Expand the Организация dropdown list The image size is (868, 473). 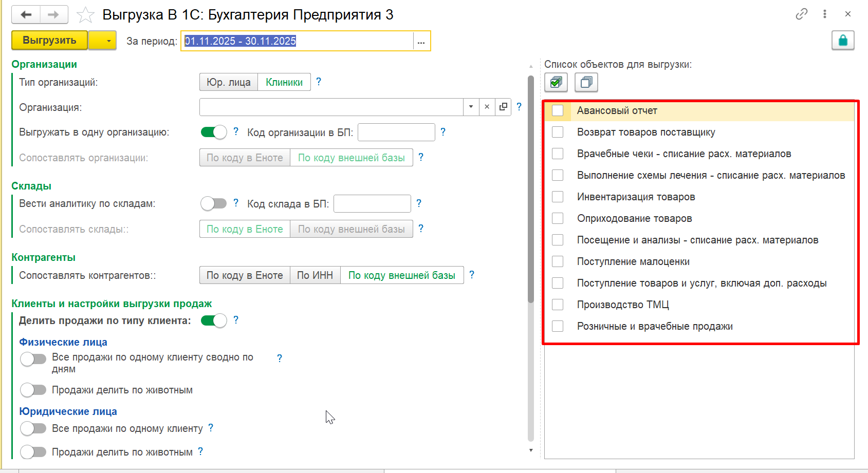pyautogui.click(x=471, y=107)
